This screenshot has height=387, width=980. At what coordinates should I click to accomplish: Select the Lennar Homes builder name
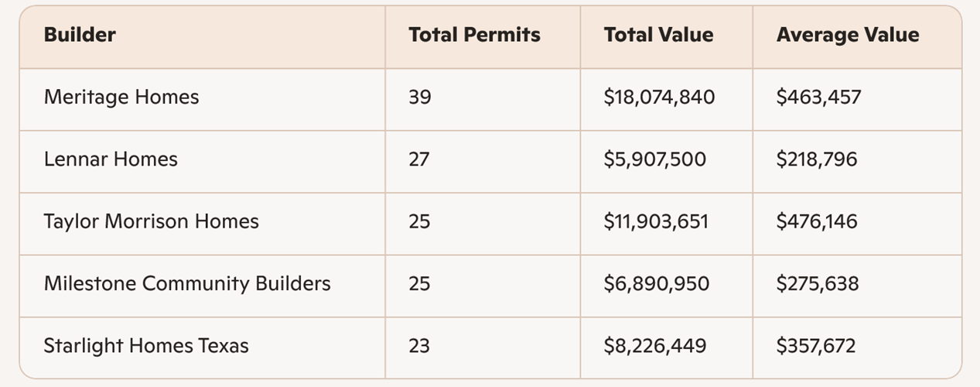111,159
